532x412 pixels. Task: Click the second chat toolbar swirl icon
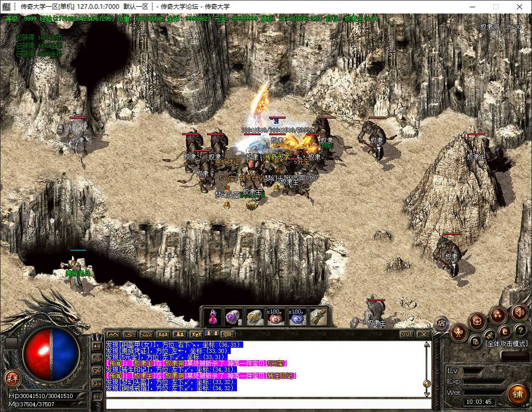[x=130, y=334]
